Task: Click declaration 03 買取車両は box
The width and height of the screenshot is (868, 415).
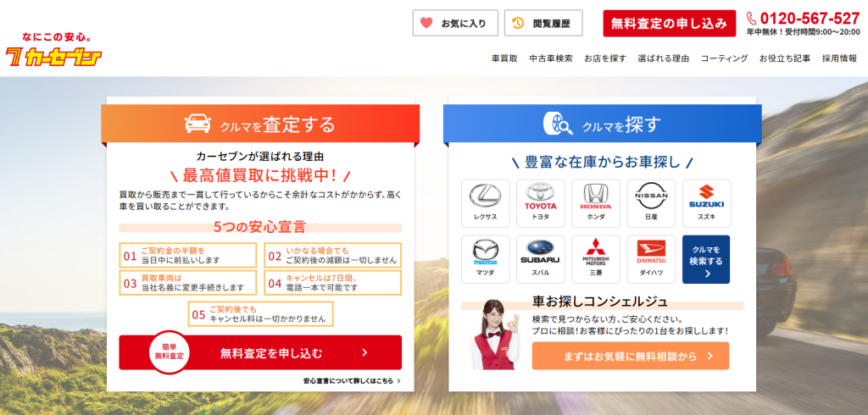Action: 188,282
